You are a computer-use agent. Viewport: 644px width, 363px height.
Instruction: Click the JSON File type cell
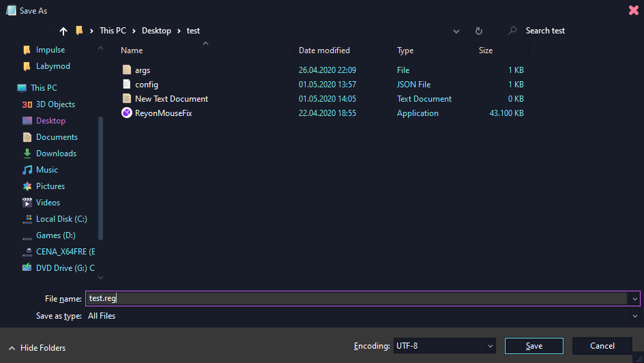413,85
